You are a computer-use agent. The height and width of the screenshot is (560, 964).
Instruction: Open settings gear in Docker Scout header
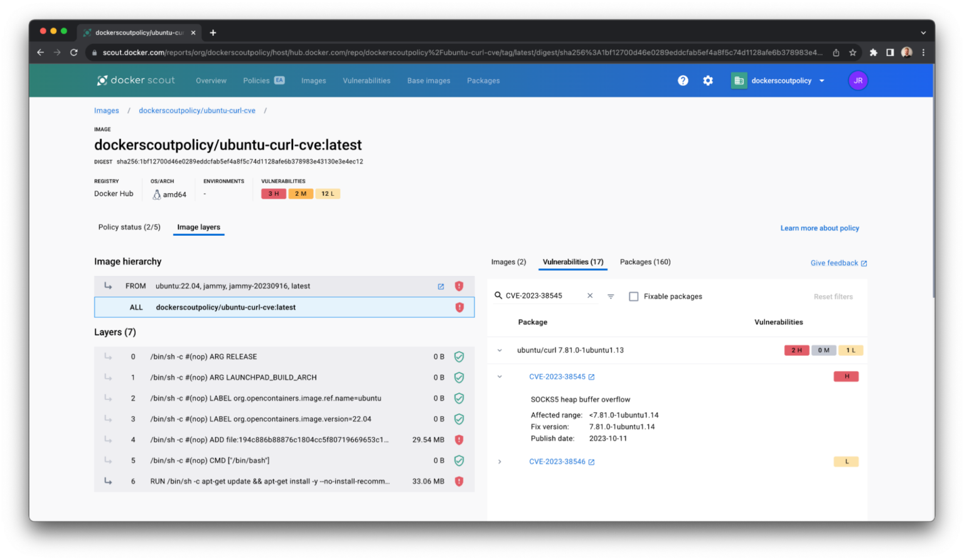708,80
